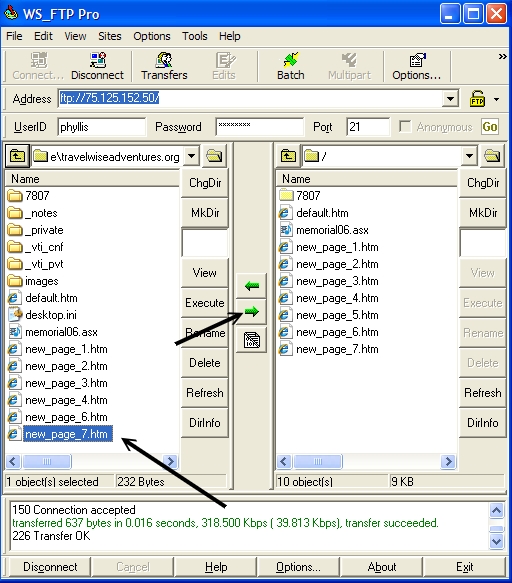Click the Edits toolbar icon

(224, 66)
